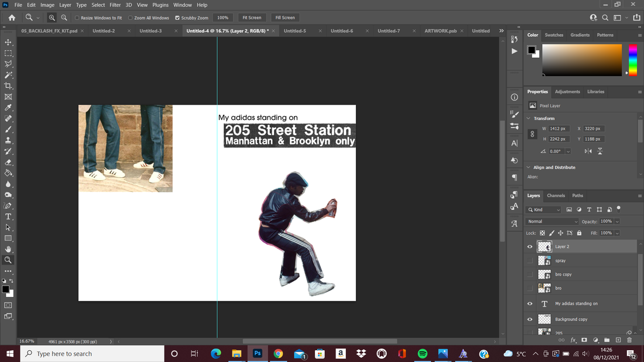The height and width of the screenshot is (362, 644).
Task: Select the Rectangle shape tool
Action: (8, 238)
